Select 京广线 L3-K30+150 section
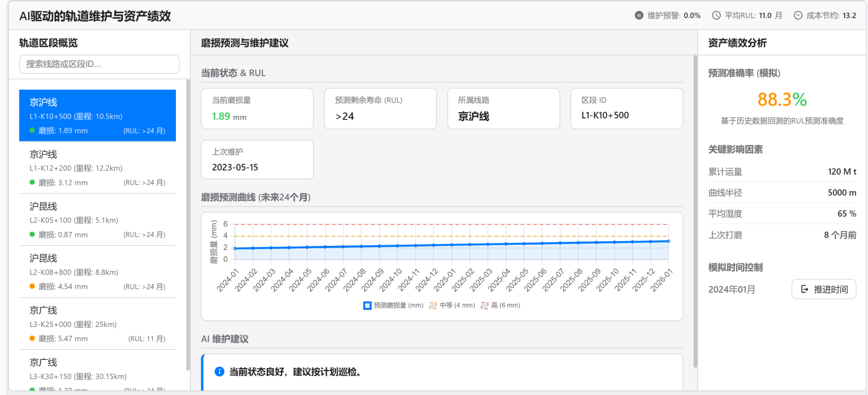This screenshot has width=868, height=395. coord(97,370)
